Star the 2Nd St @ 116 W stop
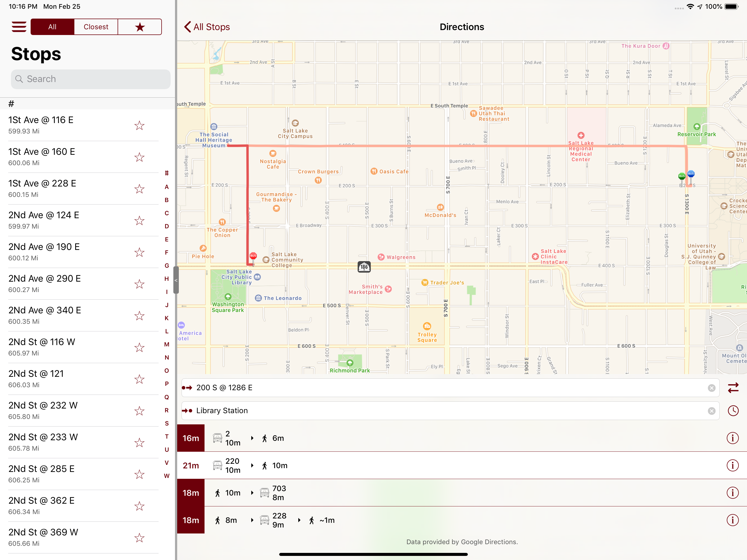Viewport: 747px width, 560px height. (139, 348)
